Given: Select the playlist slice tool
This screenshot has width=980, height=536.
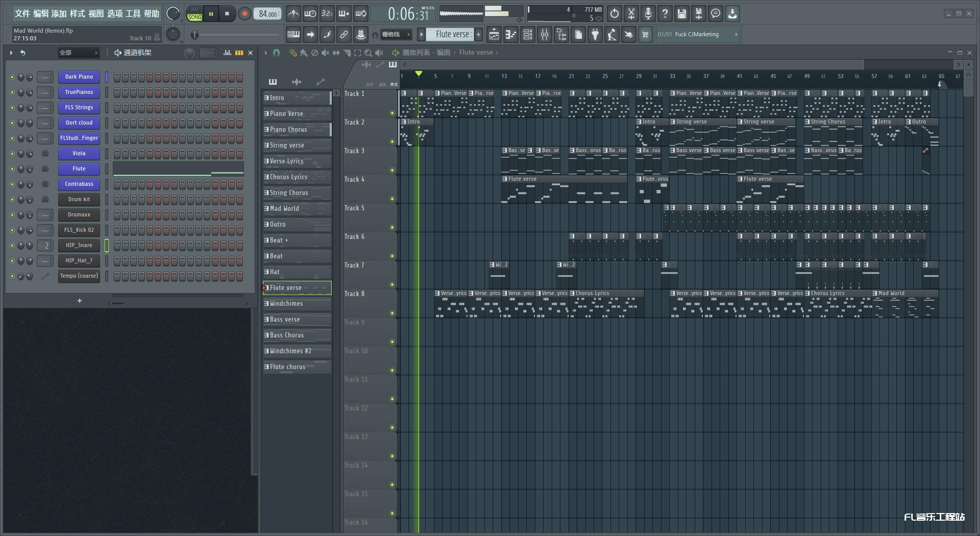Looking at the screenshot, I should (347, 53).
